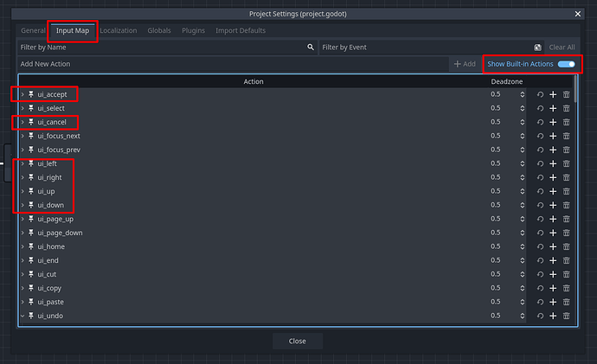Click the ui_up action name

(x=46, y=191)
